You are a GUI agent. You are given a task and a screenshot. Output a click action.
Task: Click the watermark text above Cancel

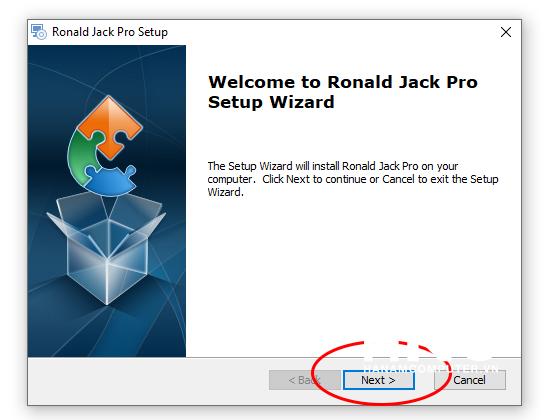coord(431,368)
